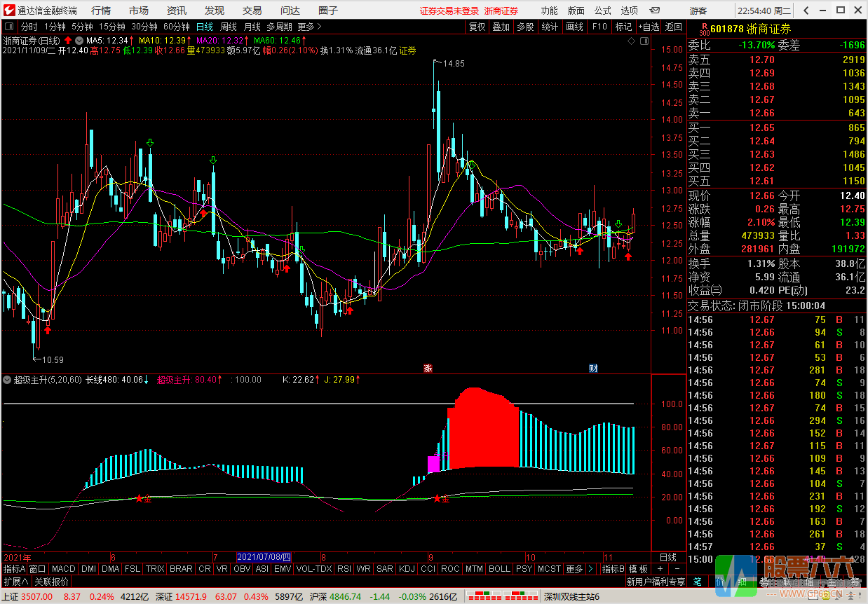Switch chart to 周线 weekly period
Screen dimensions: 868x604
tap(229, 27)
